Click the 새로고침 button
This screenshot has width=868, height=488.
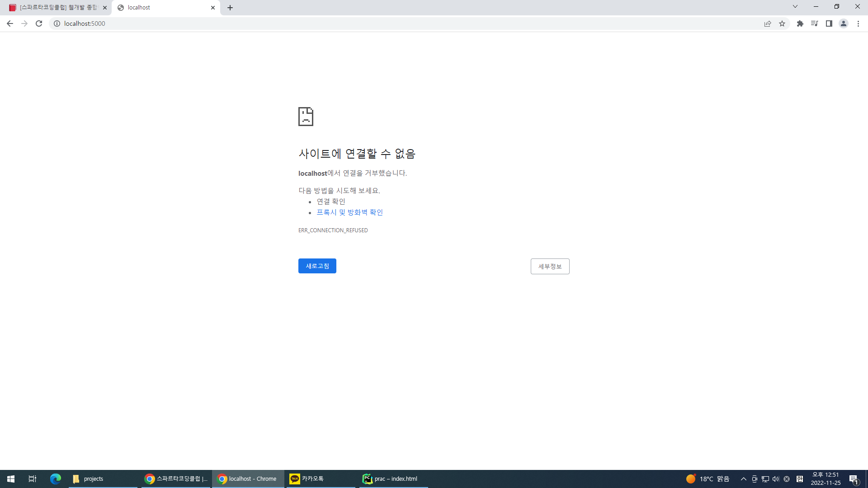[317, 266]
